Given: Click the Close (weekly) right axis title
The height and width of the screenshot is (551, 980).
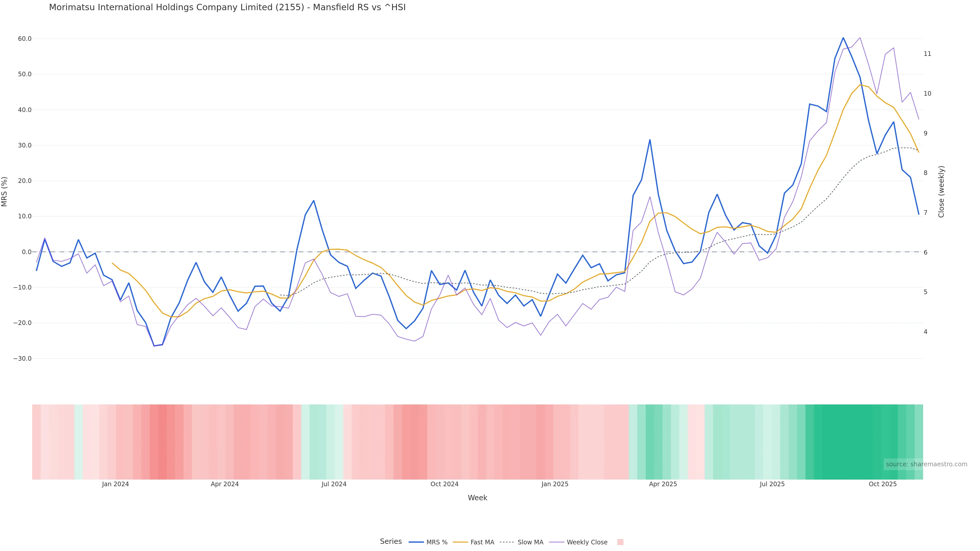Looking at the screenshot, I should tap(941, 192).
